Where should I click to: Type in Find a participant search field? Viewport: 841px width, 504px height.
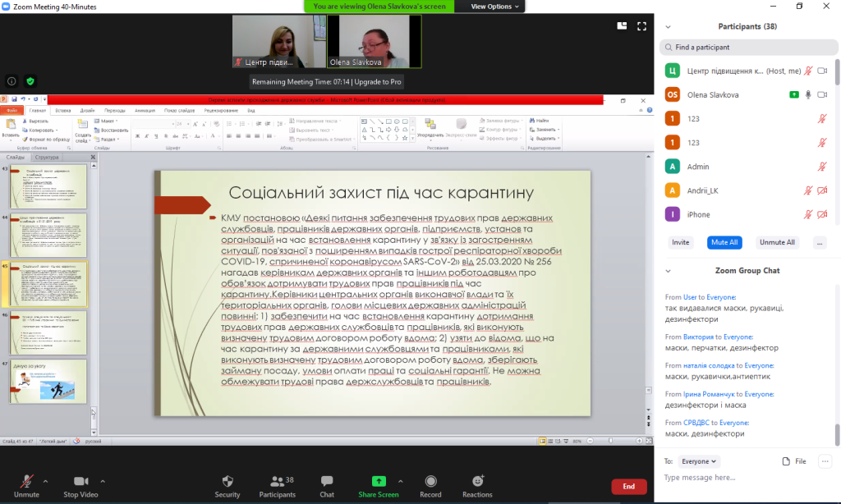pyautogui.click(x=747, y=48)
